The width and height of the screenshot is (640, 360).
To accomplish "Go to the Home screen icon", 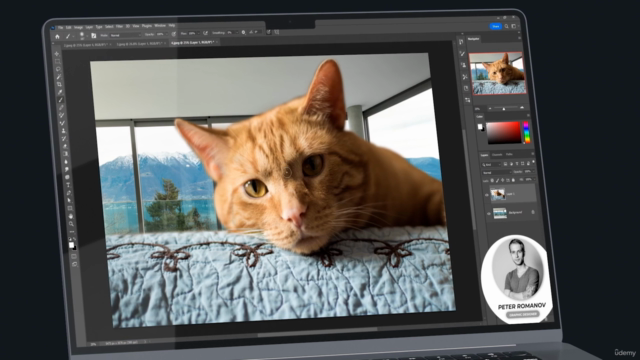I will coord(57,36).
